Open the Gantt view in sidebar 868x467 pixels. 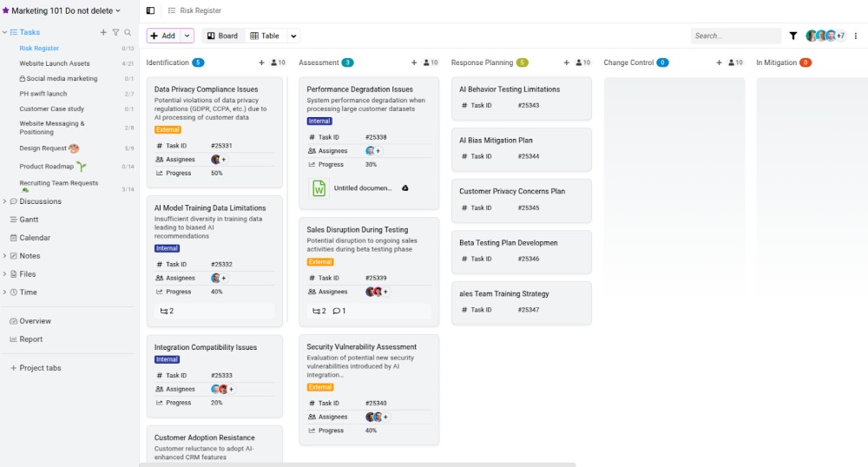(x=29, y=220)
